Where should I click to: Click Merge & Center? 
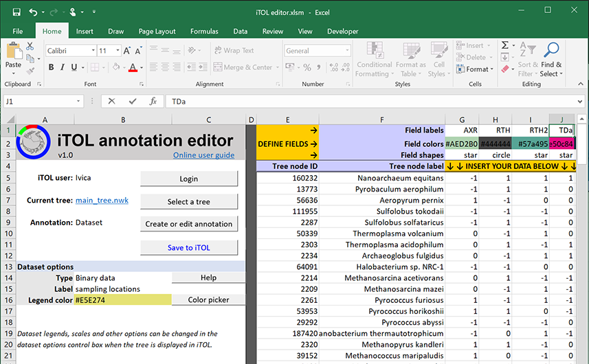pyautogui.click(x=243, y=67)
